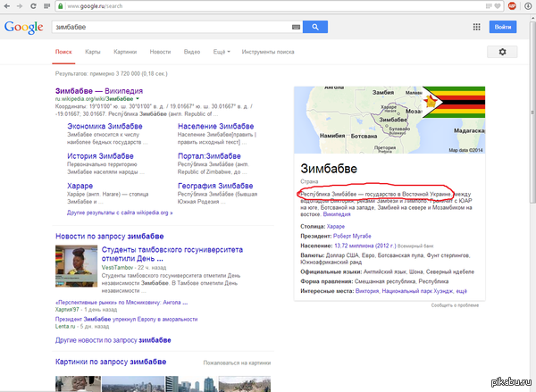536x392 pixels.
Task: Click the news thumbnail for the Tambov students story
Action: pyautogui.click(x=71, y=266)
